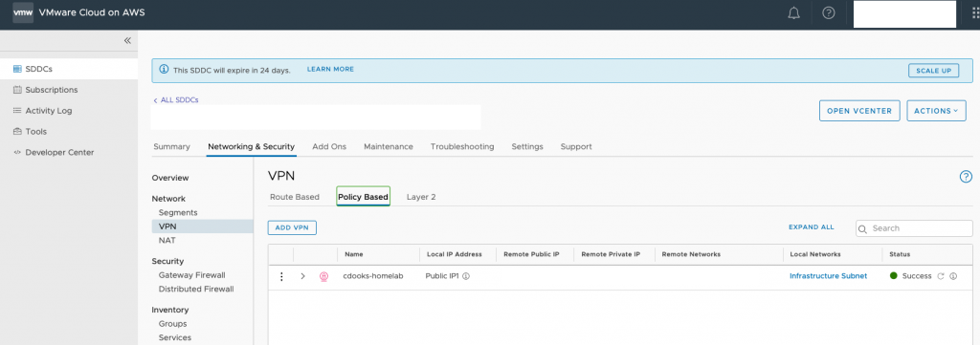Click the Status column header

pos(900,254)
